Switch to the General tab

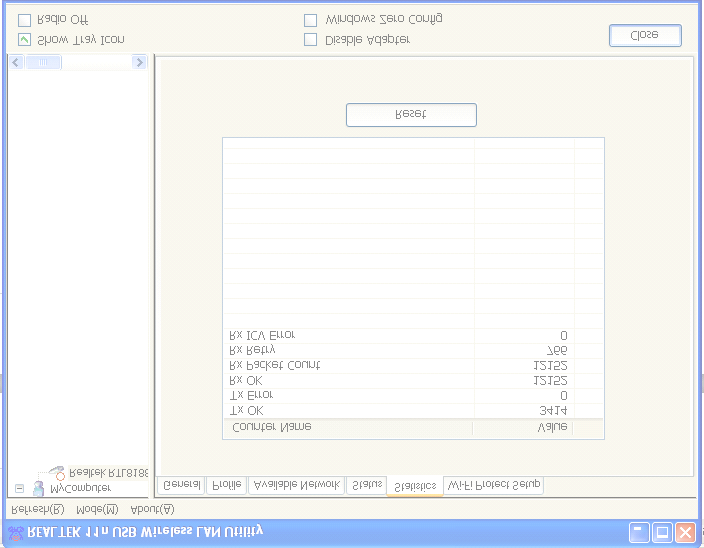pyautogui.click(x=181, y=485)
